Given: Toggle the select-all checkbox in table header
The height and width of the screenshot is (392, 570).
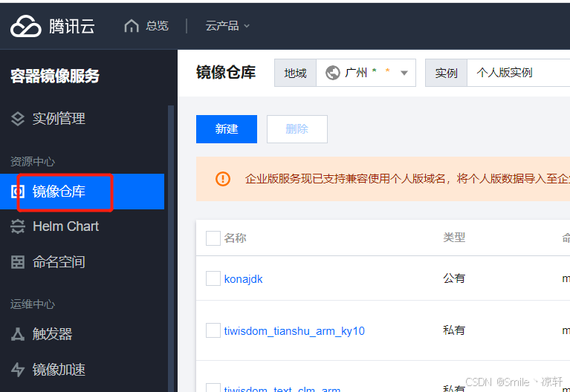Looking at the screenshot, I should [x=213, y=238].
